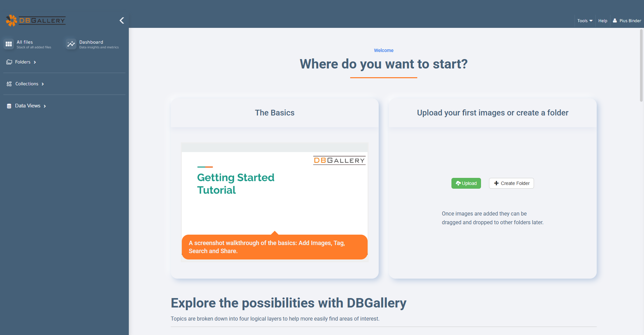Click the DBGallery logo in the sidebar
Image resolution: width=644 pixels, height=335 pixels.
(x=36, y=20)
